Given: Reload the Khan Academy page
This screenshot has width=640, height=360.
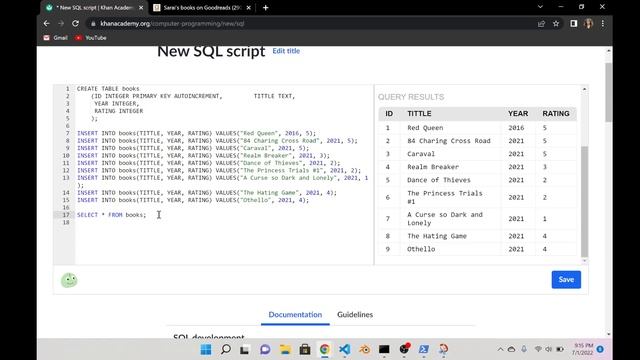Looking at the screenshot, I should click(x=75, y=24).
